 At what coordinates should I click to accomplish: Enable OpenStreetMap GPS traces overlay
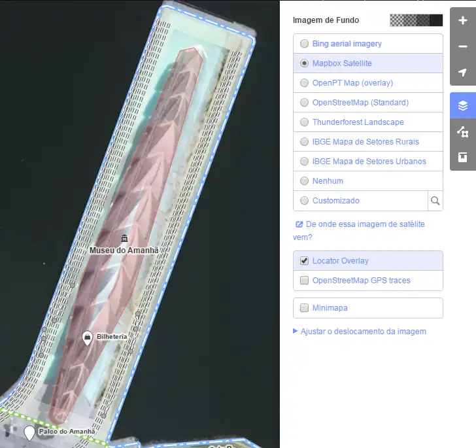(305, 281)
